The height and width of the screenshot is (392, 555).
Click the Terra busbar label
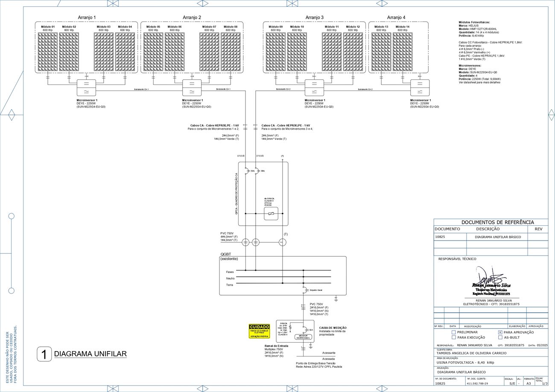coord(230,285)
